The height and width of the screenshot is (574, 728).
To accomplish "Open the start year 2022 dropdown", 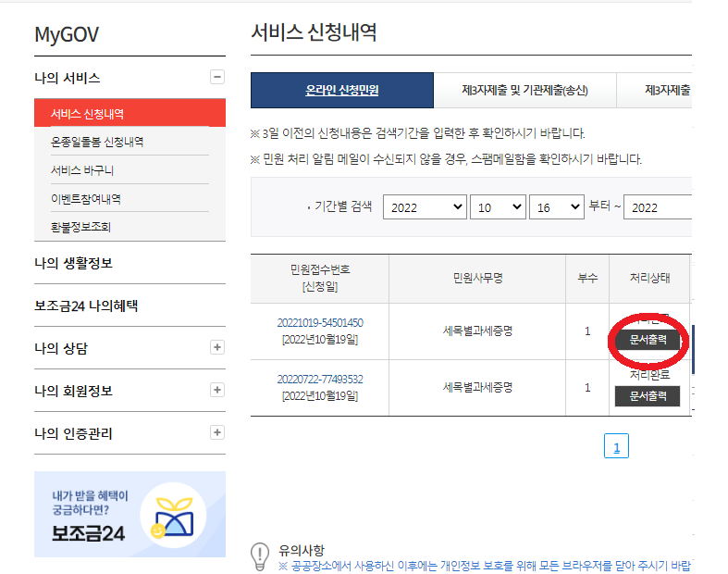I will coord(425,207).
